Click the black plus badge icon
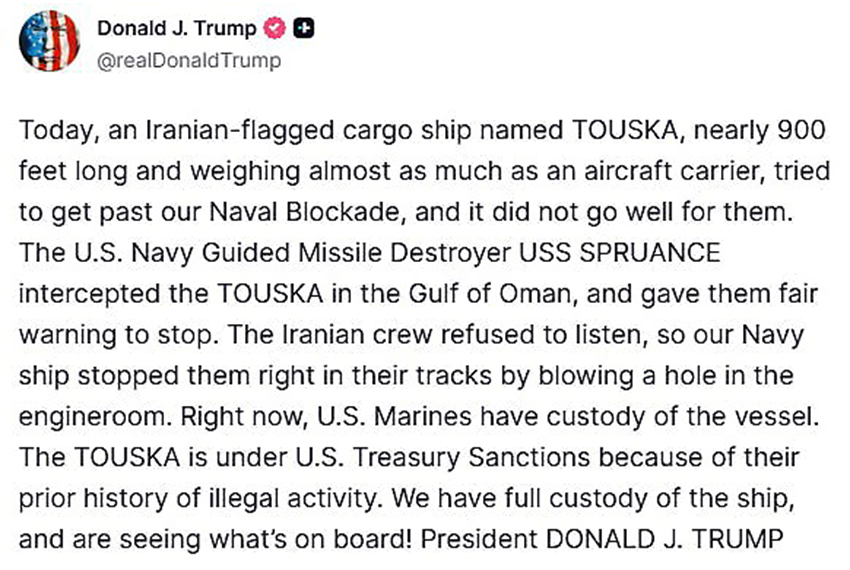Image resolution: width=850 pixels, height=570 pixels. pos(300,29)
